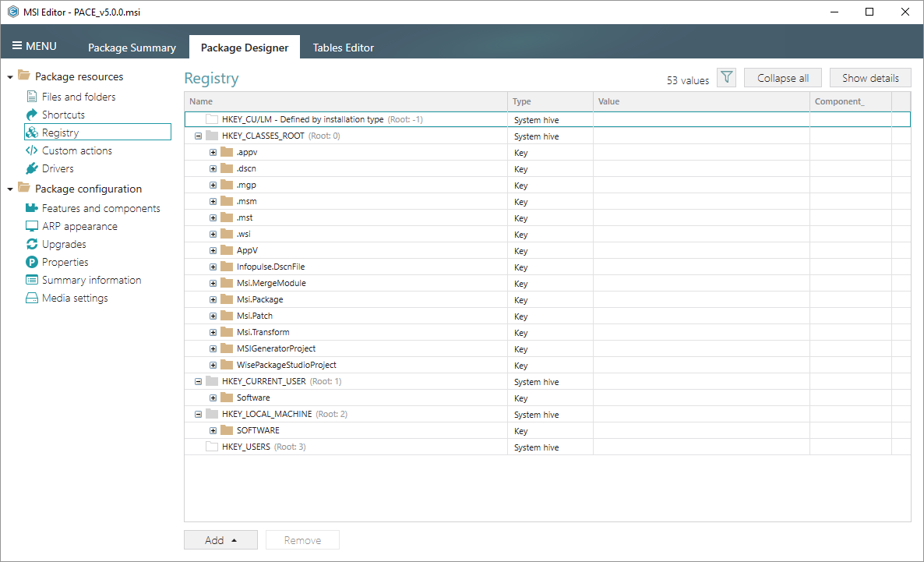The height and width of the screenshot is (562, 924).
Task: Click the Remove button
Action: (302, 540)
